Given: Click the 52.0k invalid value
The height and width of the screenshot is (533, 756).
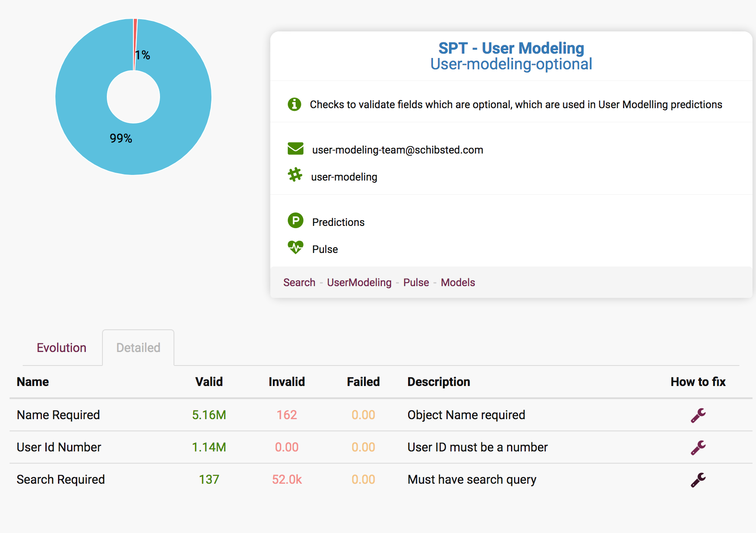Looking at the screenshot, I should (286, 479).
